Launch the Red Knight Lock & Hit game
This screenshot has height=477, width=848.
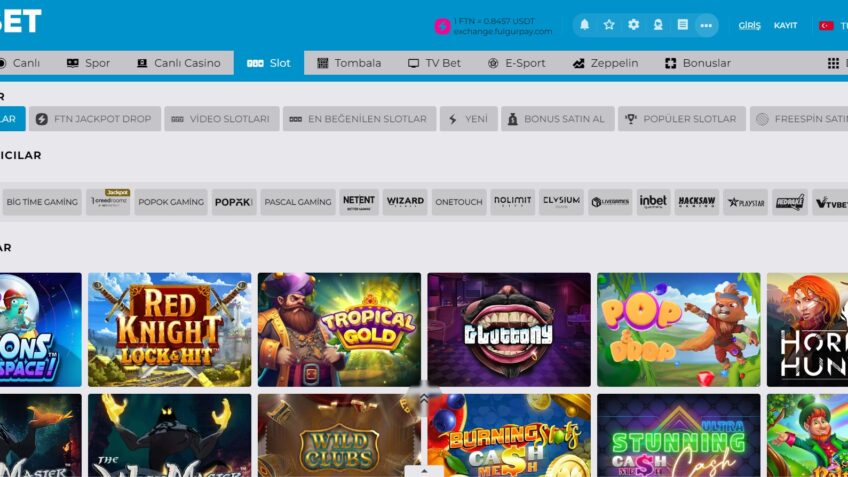point(169,329)
